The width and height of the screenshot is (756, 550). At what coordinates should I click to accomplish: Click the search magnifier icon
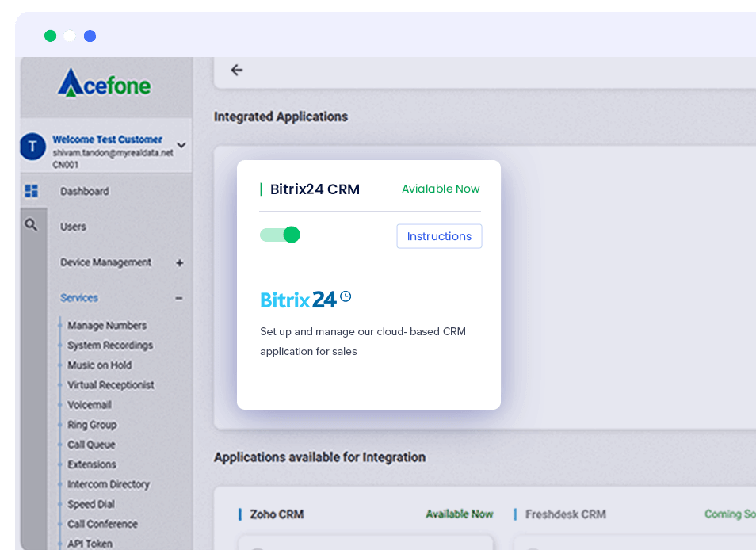point(31,225)
